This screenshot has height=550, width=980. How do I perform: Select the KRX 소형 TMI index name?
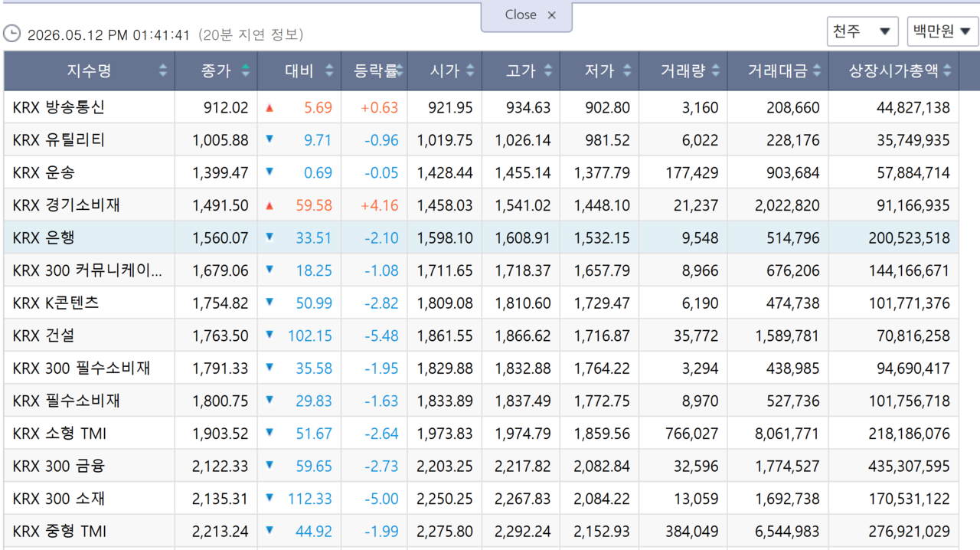pos(59,434)
